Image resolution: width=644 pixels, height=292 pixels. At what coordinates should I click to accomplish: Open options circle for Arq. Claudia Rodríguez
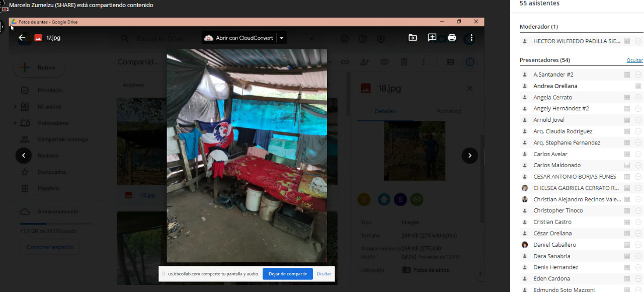click(x=638, y=131)
